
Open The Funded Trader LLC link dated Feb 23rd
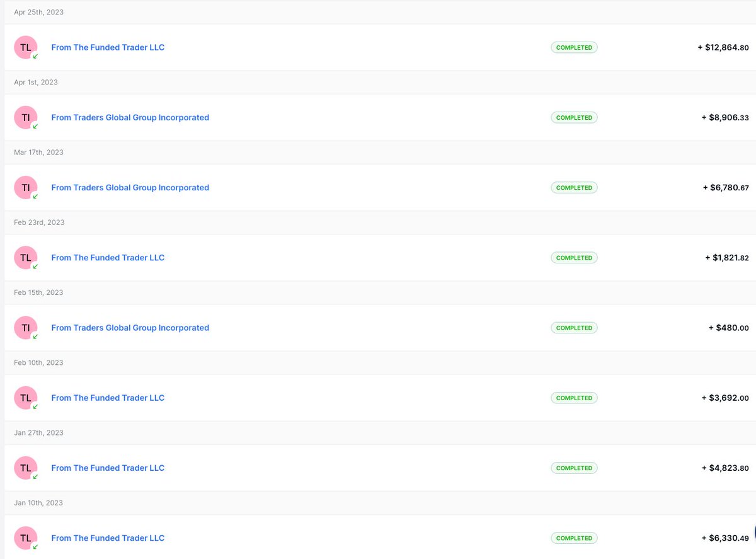coord(108,257)
